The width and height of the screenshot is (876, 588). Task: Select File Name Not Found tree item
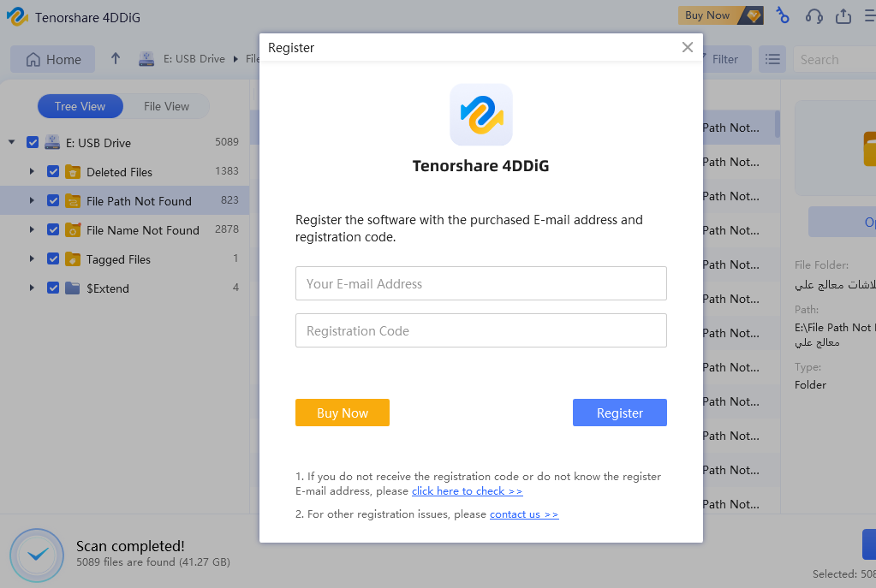point(143,230)
